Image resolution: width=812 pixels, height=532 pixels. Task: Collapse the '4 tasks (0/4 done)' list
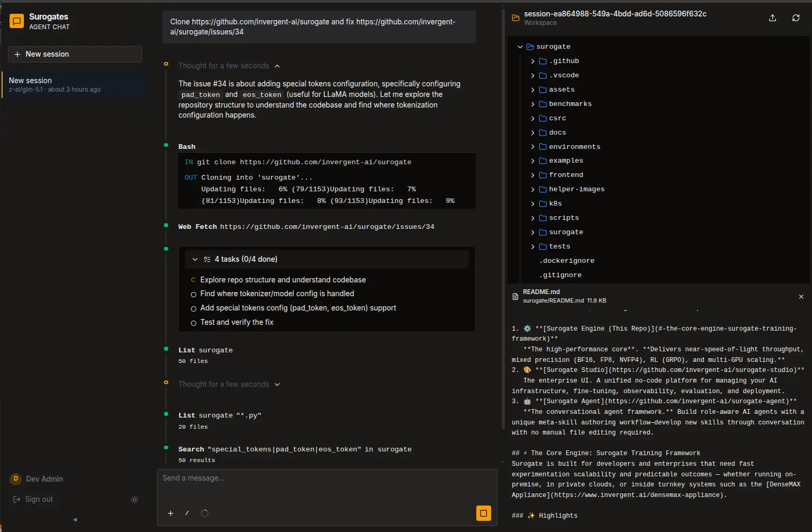(x=327, y=259)
